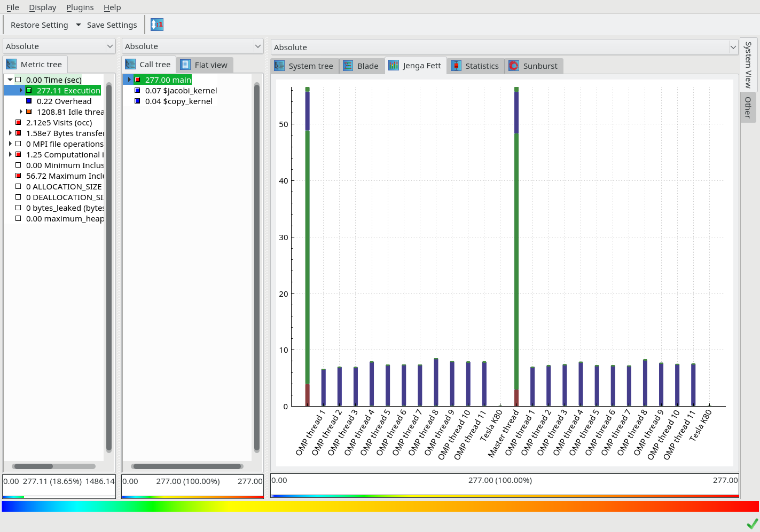Screen dimensions: 760x532
Task: Click the box beside 0 bytes_leaked
Action: pos(18,208)
